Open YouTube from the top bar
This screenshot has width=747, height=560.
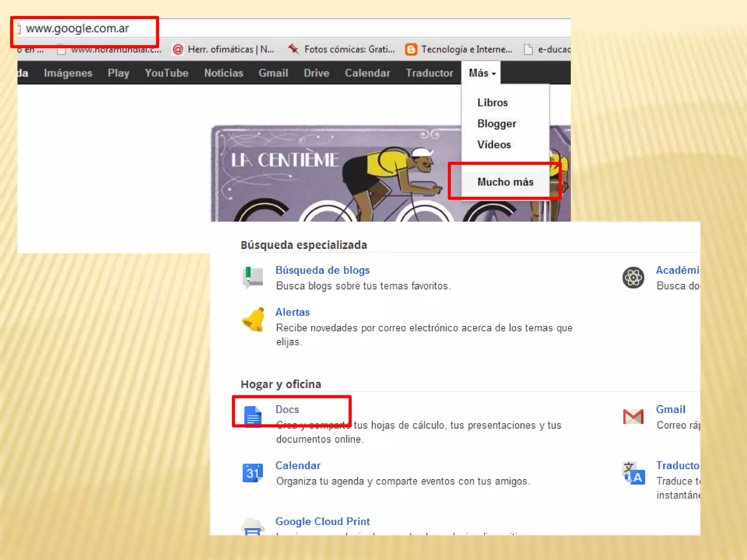point(166,73)
